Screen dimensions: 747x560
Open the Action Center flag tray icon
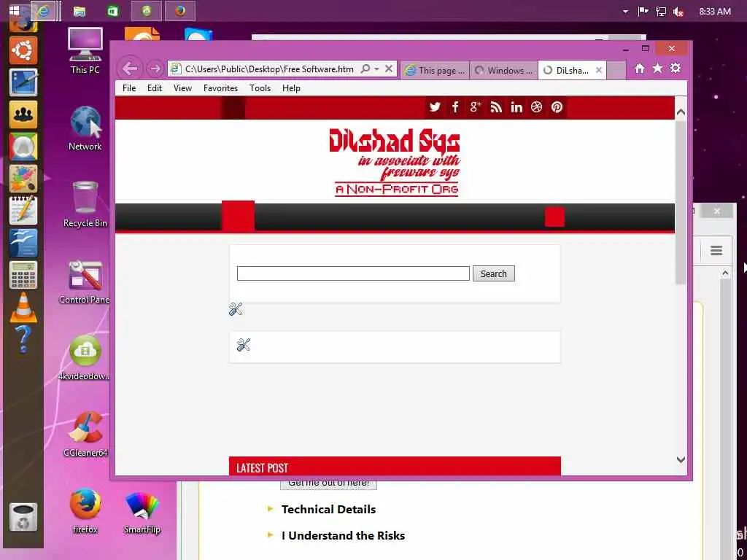point(643,11)
